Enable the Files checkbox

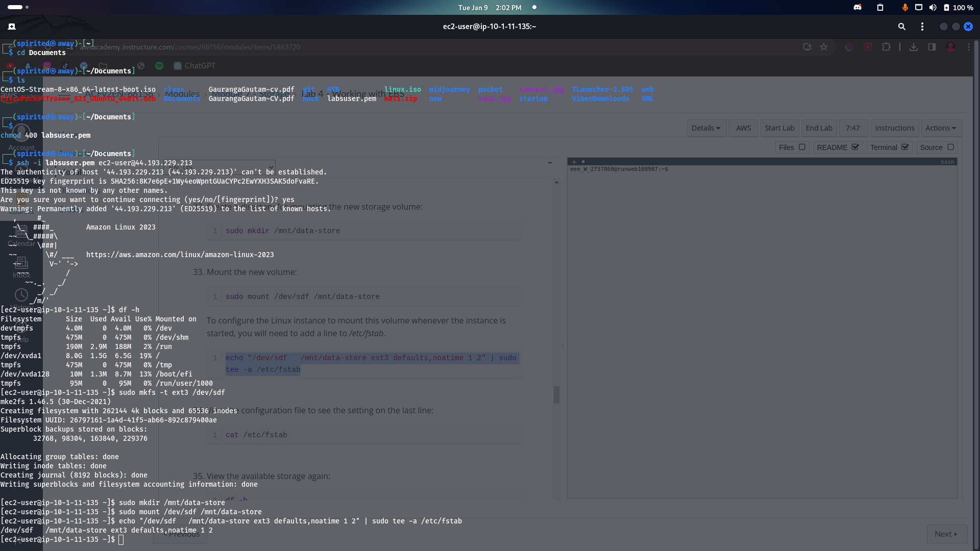click(802, 147)
